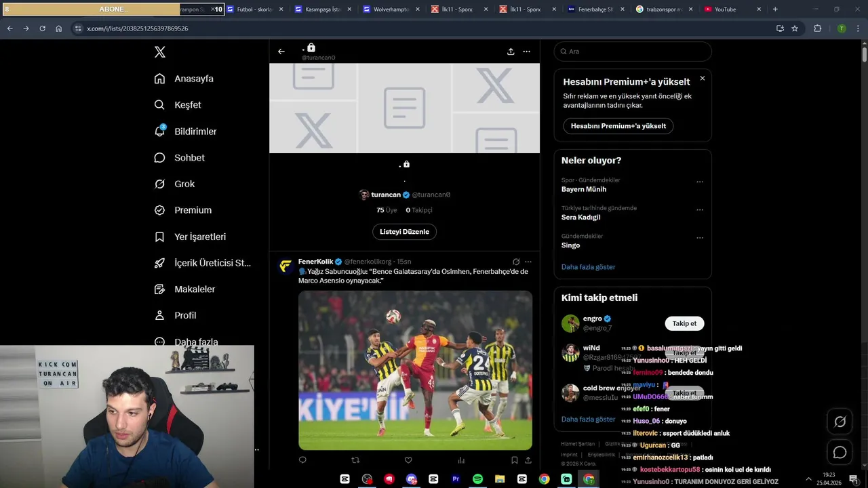The height and width of the screenshot is (488, 868).
Task: Dismiss the Premium+ upgrade card
Action: (x=703, y=79)
